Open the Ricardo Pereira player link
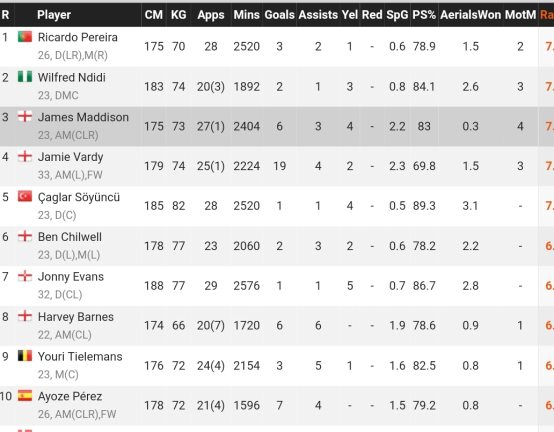Screen dimensions: 554x432 77,37
